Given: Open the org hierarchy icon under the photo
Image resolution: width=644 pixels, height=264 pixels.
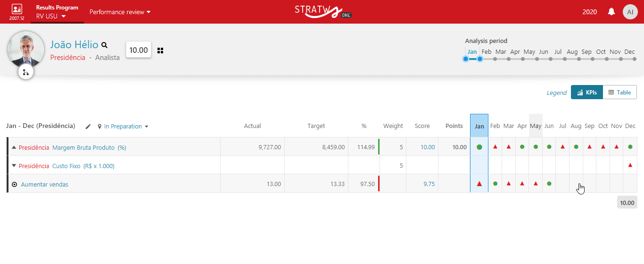Looking at the screenshot, I should [x=25, y=72].
